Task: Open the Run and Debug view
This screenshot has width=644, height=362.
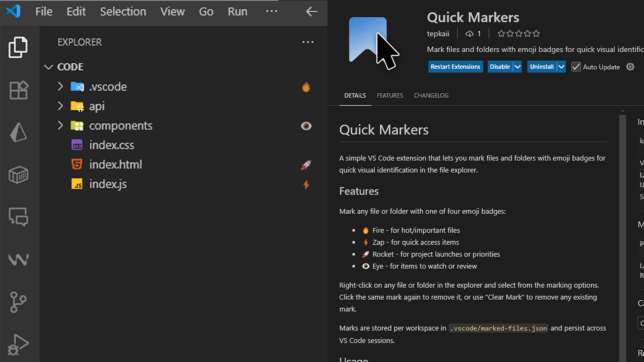Action: click(x=18, y=345)
